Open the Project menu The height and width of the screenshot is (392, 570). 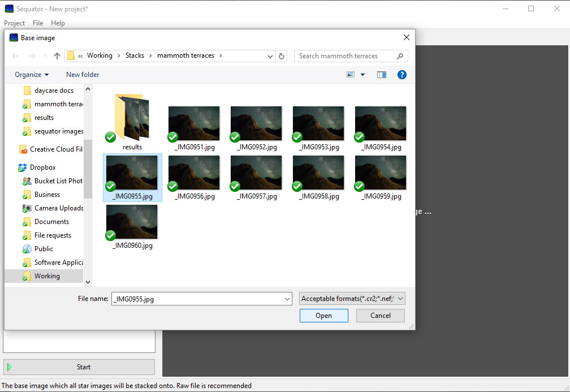point(14,23)
